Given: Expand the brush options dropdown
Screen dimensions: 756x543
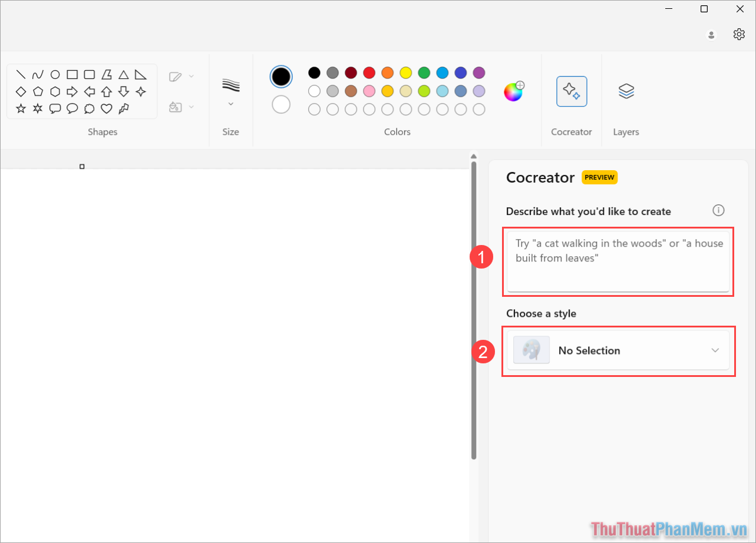Looking at the screenshot, I should [x=190, y=77].
